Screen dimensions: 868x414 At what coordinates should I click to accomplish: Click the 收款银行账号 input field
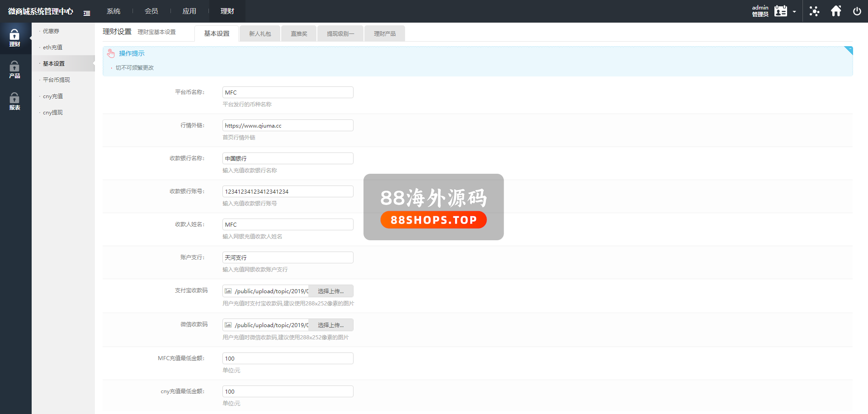tap(288, 192)
